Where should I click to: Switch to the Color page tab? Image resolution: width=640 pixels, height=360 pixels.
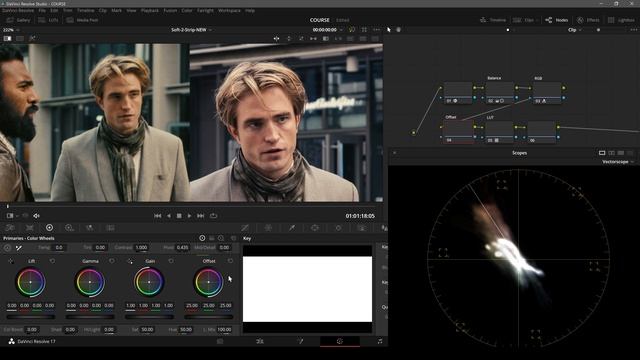click(x=340, y=341)
